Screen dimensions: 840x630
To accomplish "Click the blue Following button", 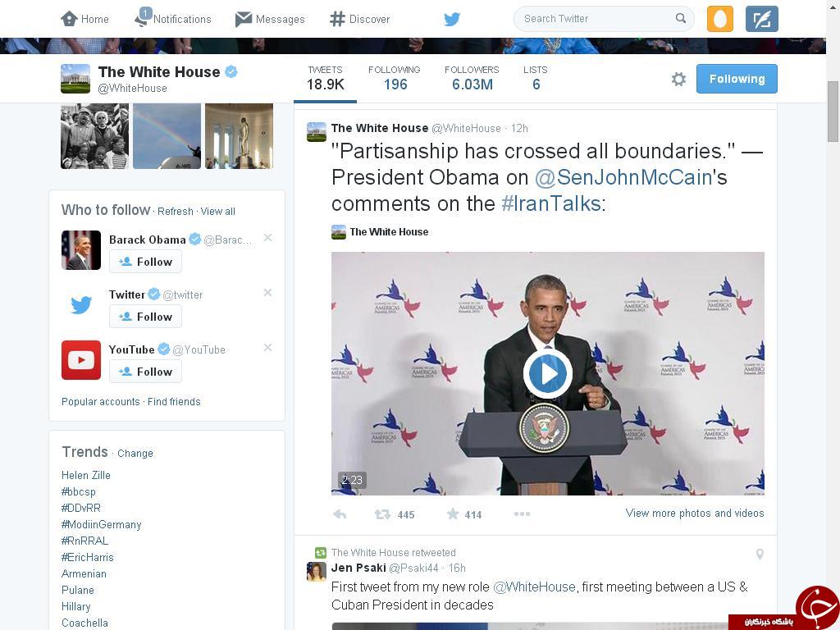I will tap(737, 79).
